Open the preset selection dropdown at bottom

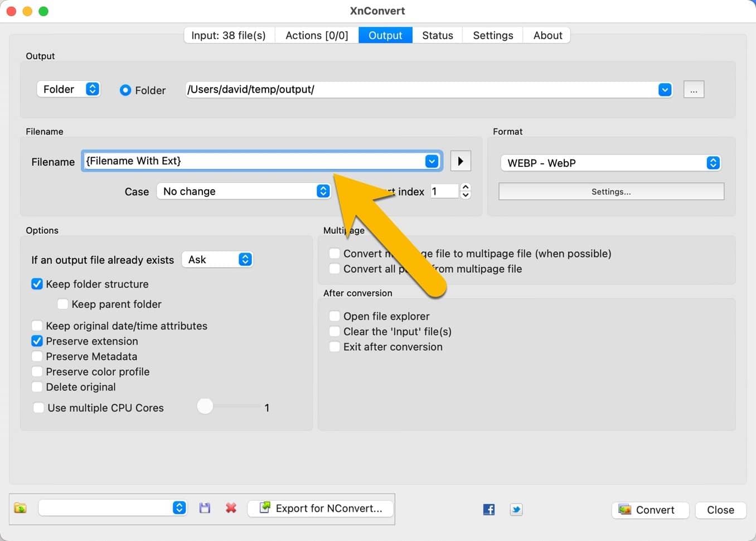click(x=113, y=508)
